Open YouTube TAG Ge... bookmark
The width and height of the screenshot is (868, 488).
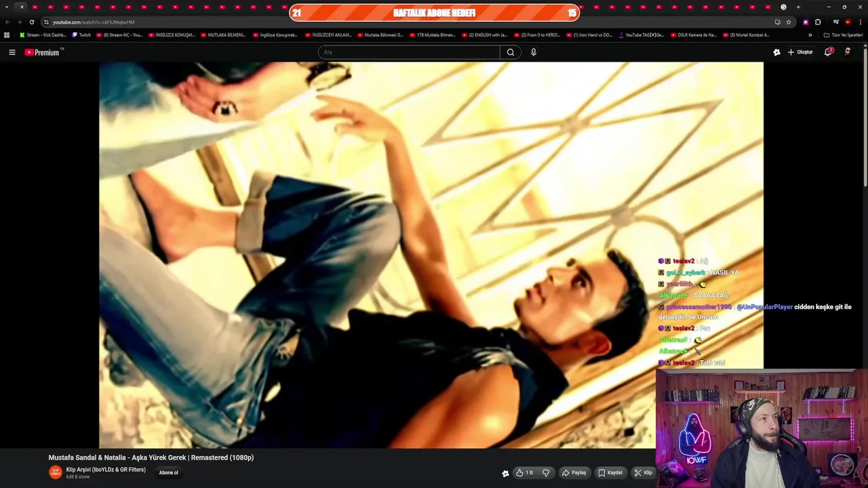tap(642, 35)
